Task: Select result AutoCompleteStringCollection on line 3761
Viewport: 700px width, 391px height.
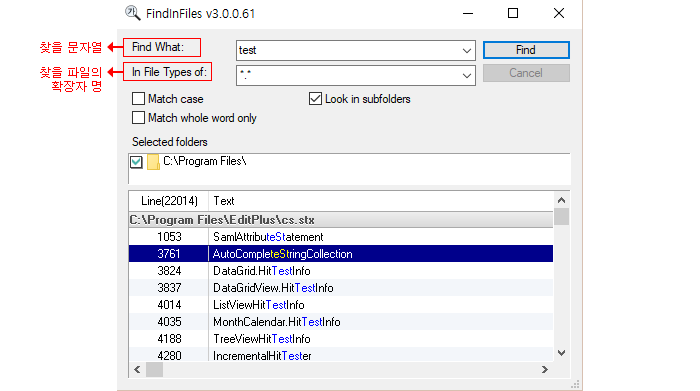Action: coord(341,254)
